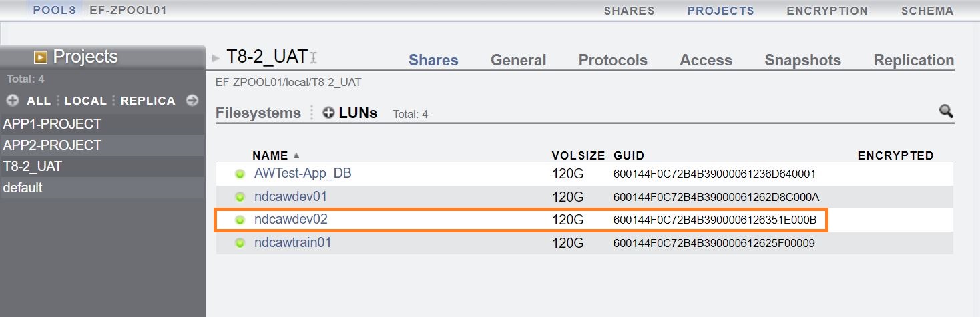The width and height of the screenshot is (980, 317).
Task: Open the search magnifier icon
Action: [x=946, y=111]
